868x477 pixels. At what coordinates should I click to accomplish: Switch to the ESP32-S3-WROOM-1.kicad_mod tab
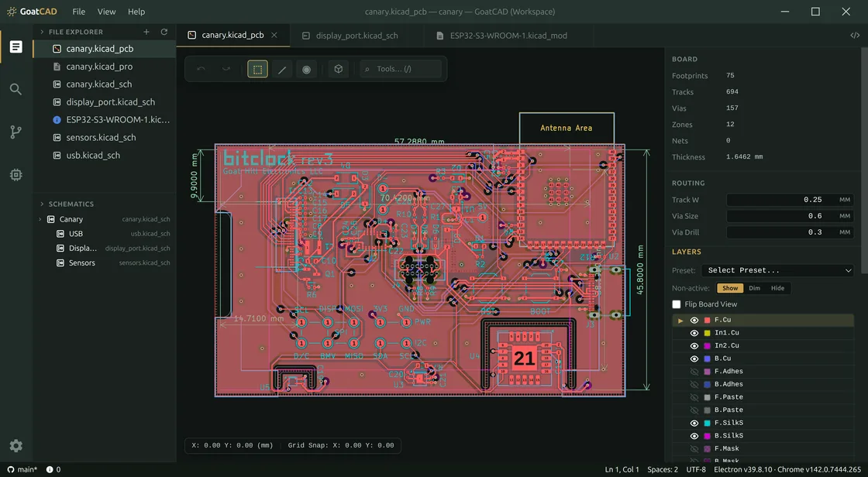pyautogui.click(x=508, y=36)
